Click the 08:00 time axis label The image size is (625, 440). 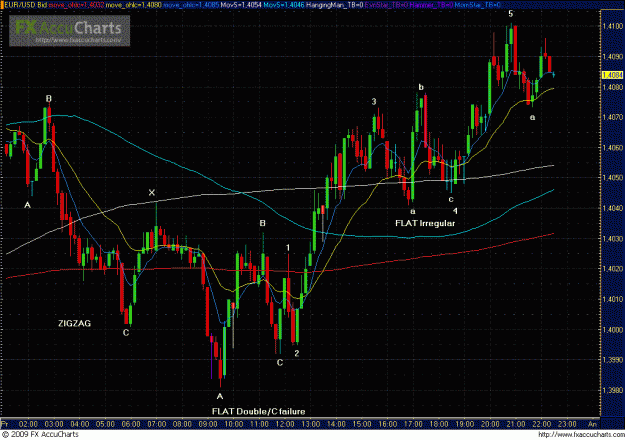[x=182, y=424]
